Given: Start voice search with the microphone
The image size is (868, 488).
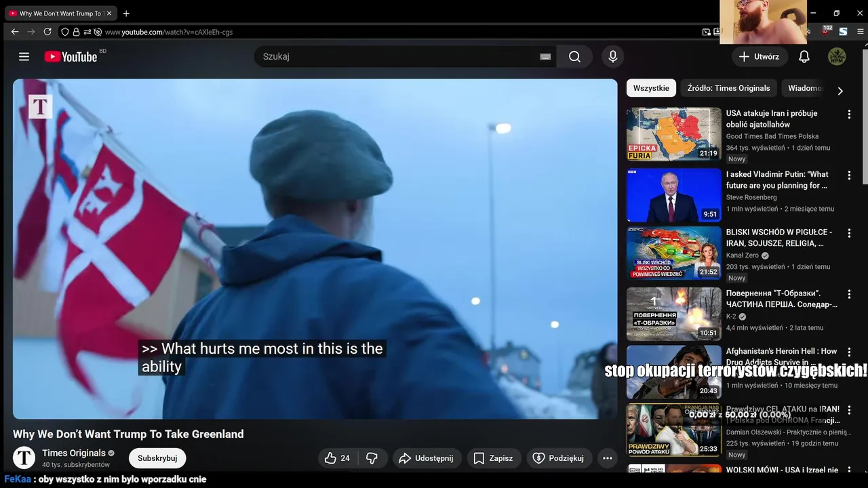Looking at the screenshot, I should [613, 57].
